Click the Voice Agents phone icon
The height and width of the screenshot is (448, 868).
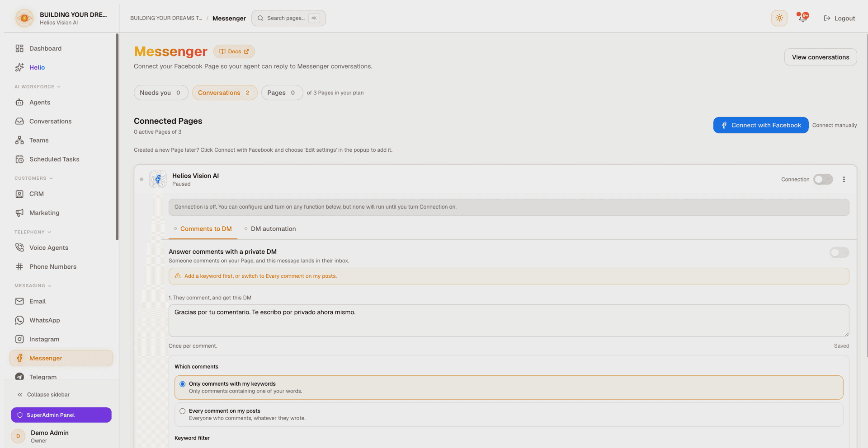(19, 247)
